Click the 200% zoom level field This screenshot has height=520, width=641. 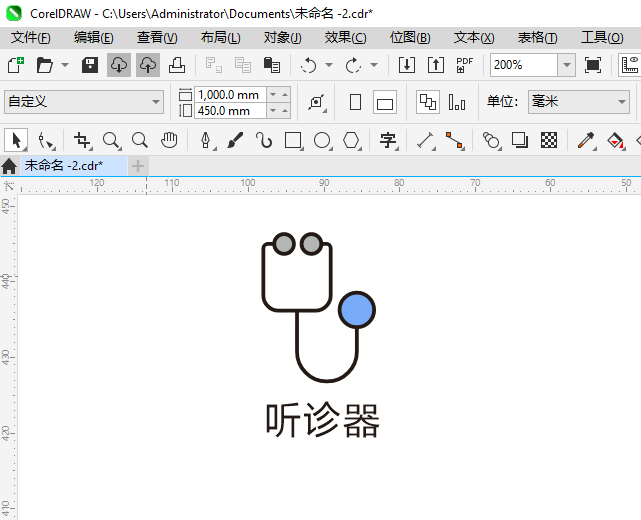click(x=524, y=65)
